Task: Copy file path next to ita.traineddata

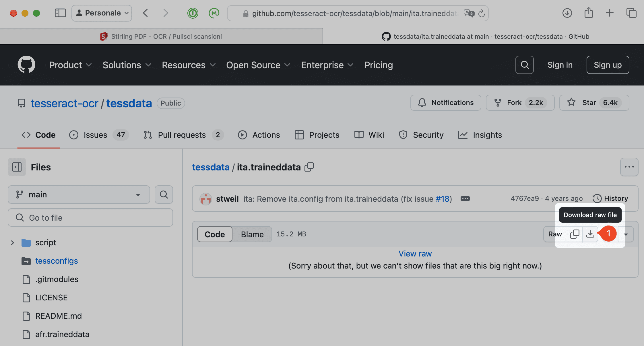Action: click(309, 167)
